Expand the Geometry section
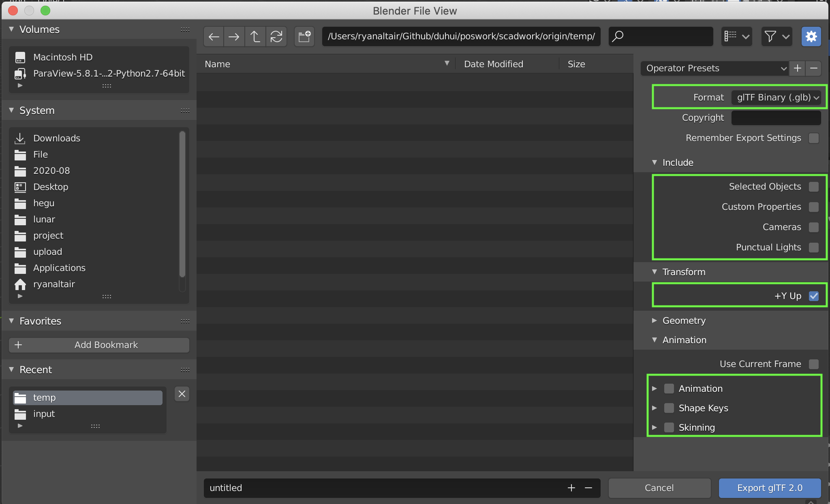Screen dimensions: 830x504 tap(684, 320)
